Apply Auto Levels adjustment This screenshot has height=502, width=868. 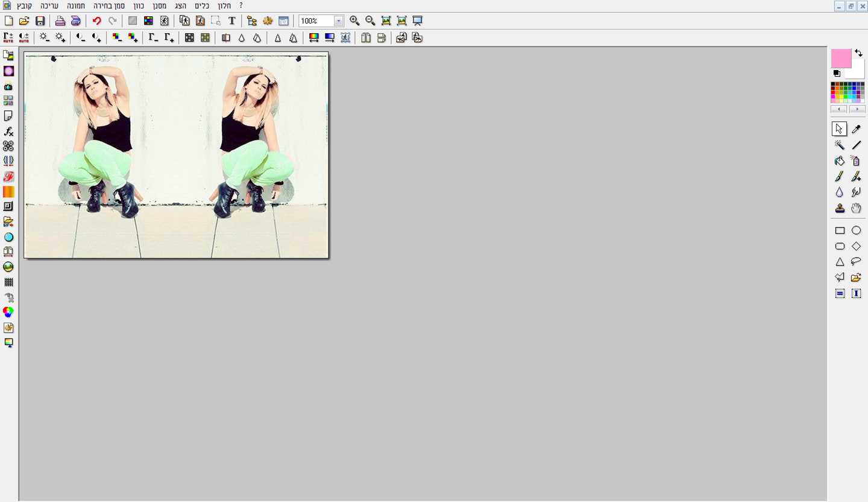(x=8, y=37)
